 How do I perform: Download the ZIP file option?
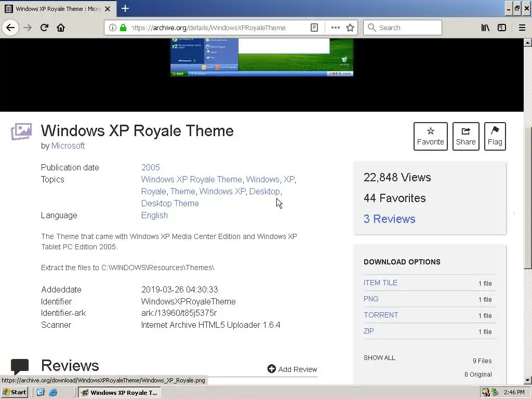pos(369,331)
